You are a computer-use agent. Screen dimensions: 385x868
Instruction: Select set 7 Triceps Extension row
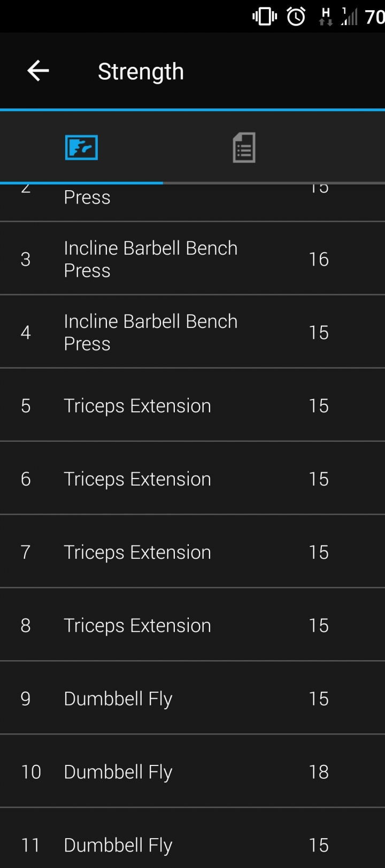[x=192, y=551]
